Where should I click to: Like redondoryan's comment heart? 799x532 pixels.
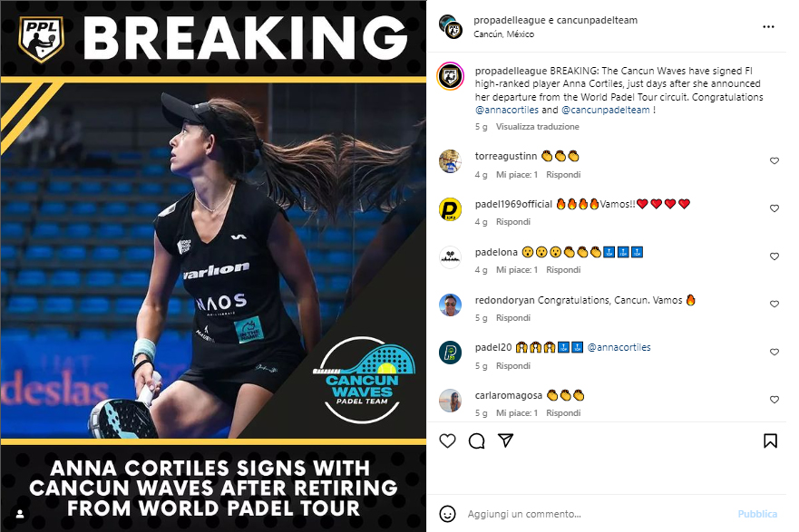(x=774, y=304)
